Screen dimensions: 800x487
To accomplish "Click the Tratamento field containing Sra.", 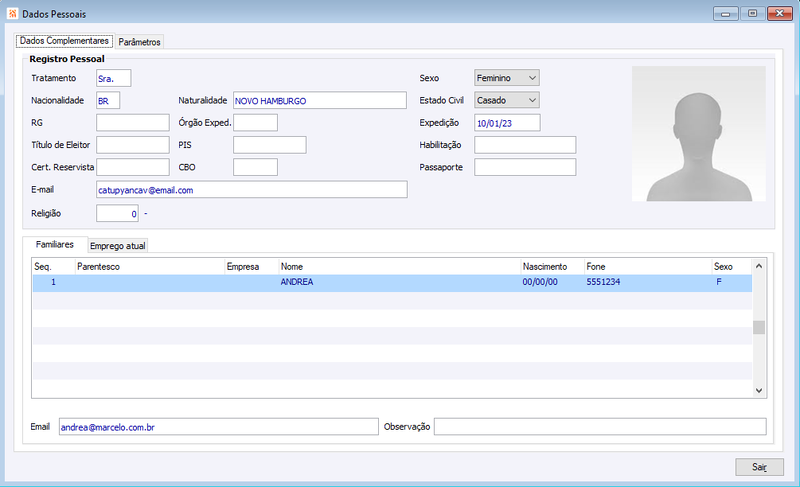I will point(113,79).
